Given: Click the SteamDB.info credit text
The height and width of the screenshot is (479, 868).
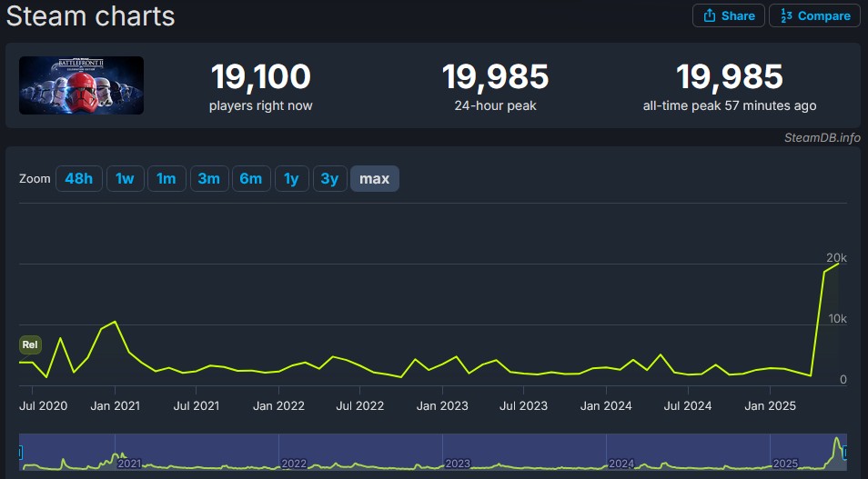Looking at the screenshot, I should [x=823, y=138].
